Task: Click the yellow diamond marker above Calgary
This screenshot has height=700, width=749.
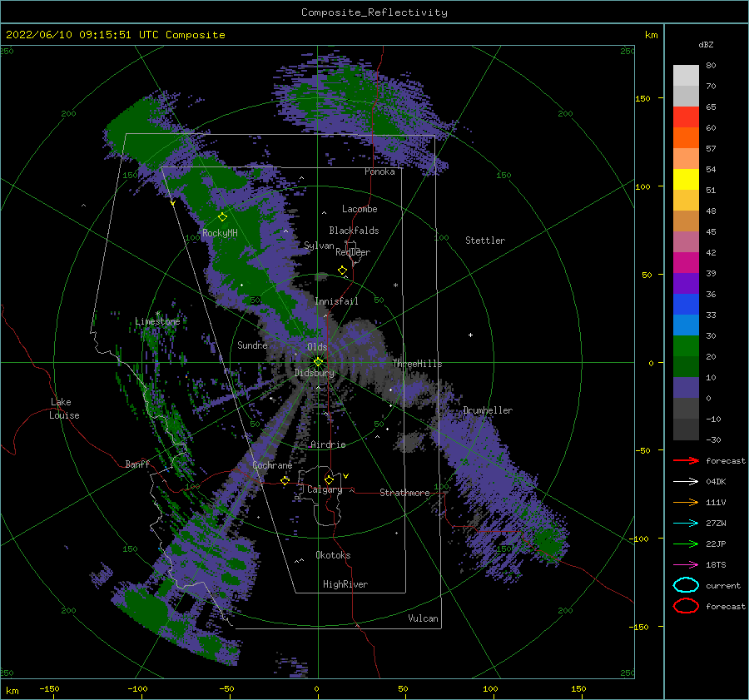Action: click(x=329, y=479)
